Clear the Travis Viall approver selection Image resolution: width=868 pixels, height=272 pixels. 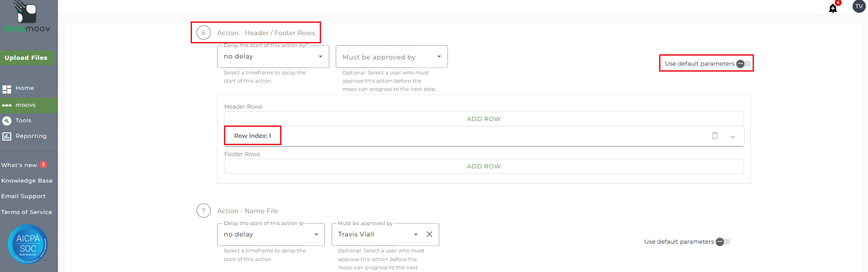tap(429, 234)
